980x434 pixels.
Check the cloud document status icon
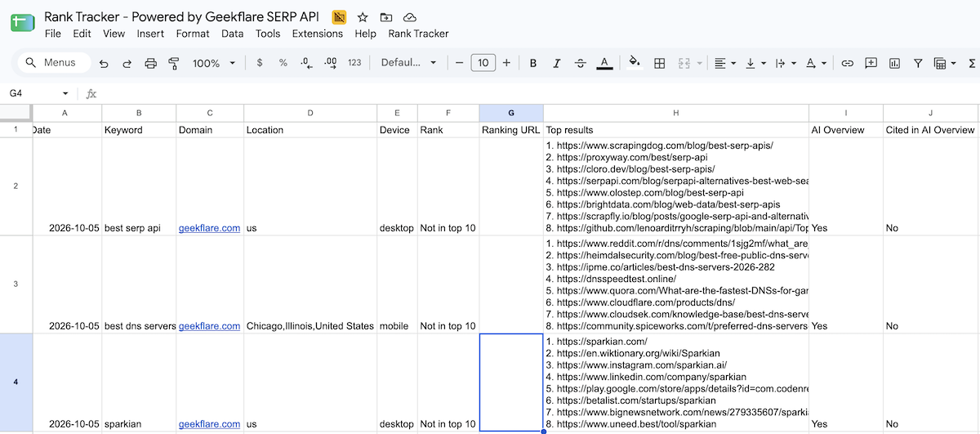pyautogui.click(x=410, y=16)
